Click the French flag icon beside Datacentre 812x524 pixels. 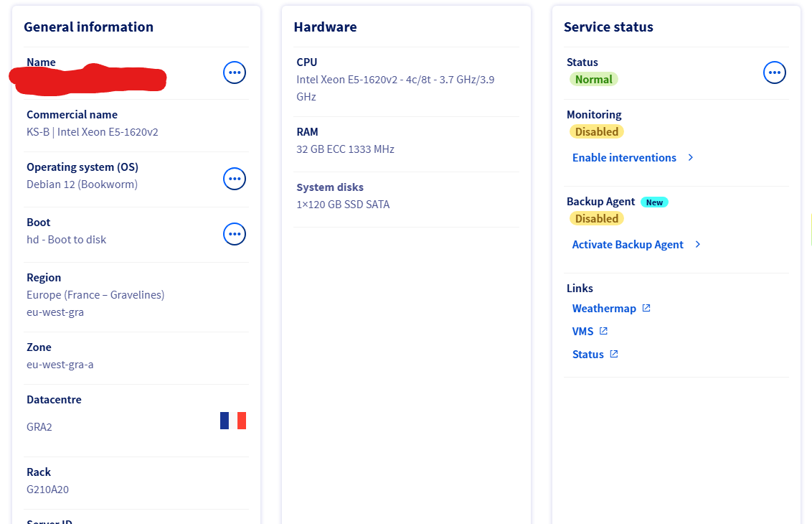tap(233, 421)
